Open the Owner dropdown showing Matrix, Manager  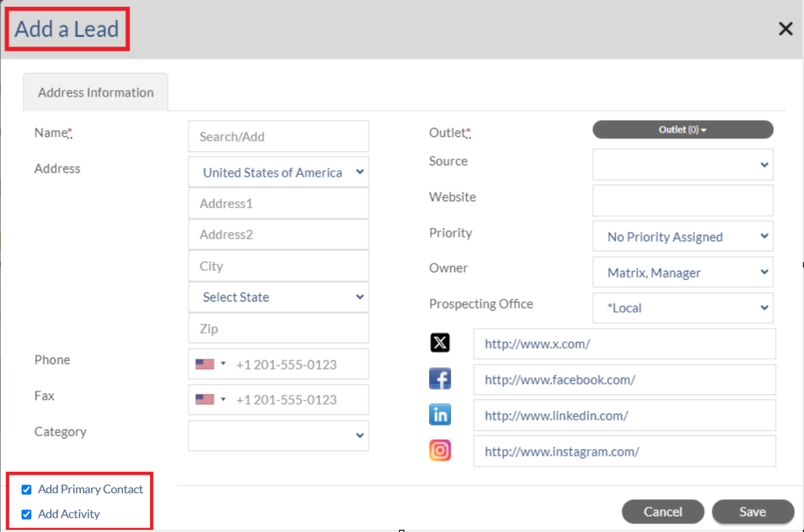coord(683,272)
